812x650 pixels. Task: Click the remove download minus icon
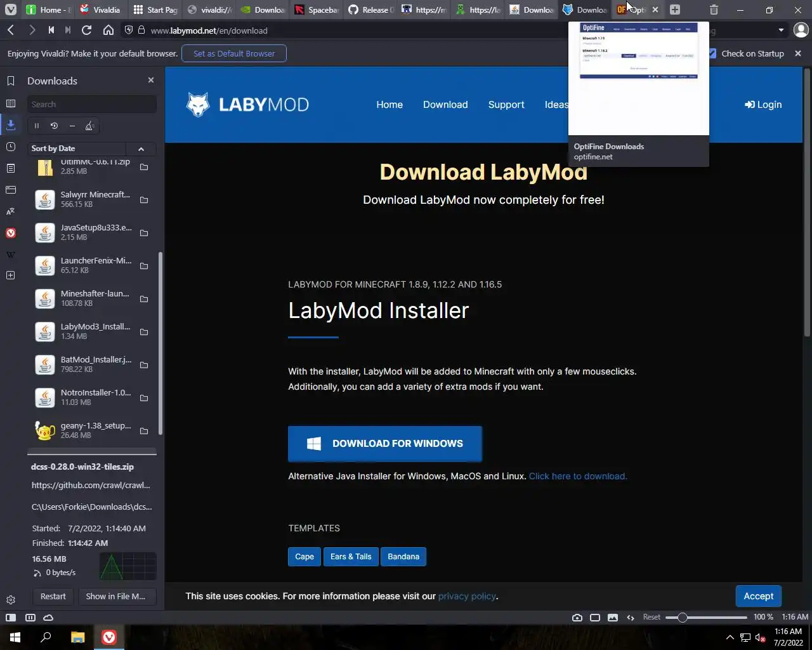click(72, 126)
